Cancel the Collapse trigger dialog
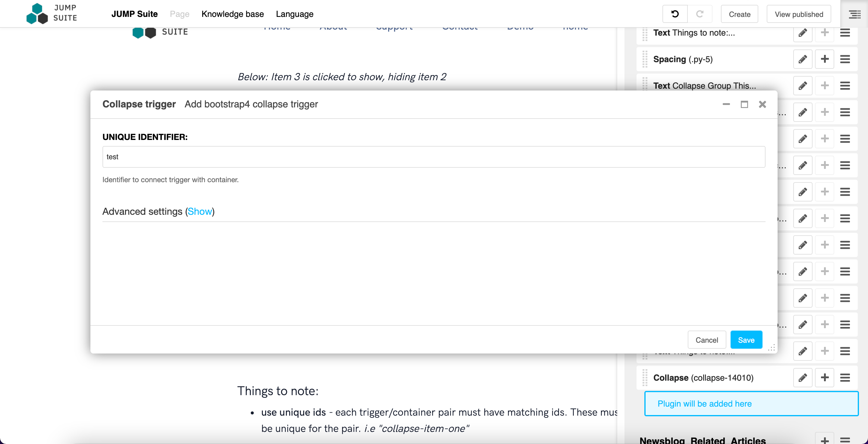868x444 pixels. pos(706,340)
